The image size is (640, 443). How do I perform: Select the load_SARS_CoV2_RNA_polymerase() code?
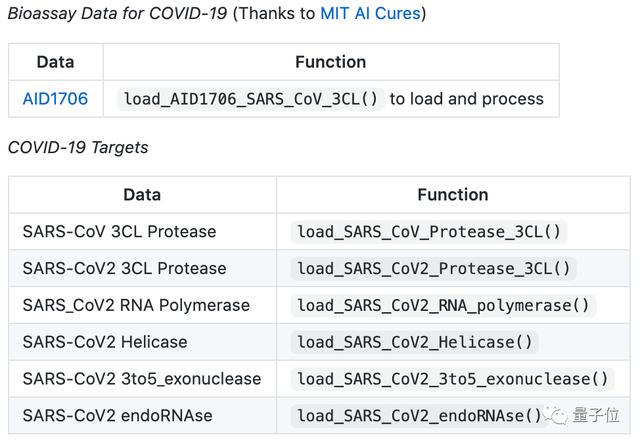pyautogui.click(x=443, y=305)
